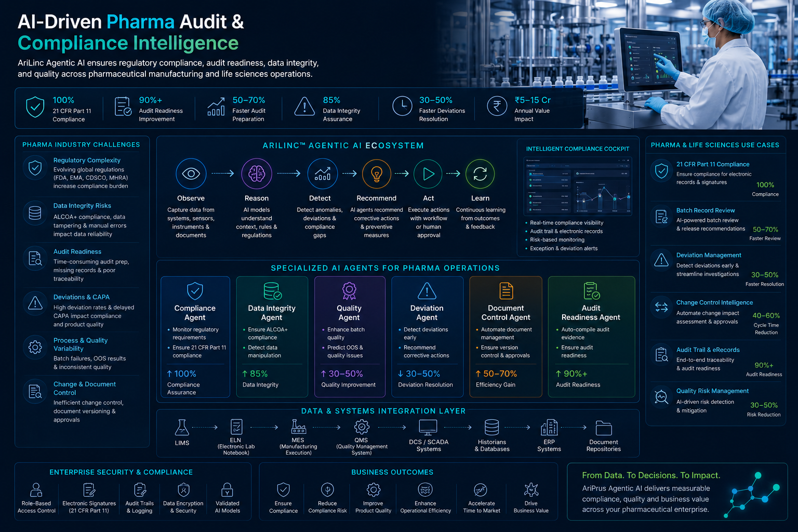The width and height of the screenshot is (798, 532).
Task: Click the Deviation Agent warning triangle icon
Action: pyautogui.click(x=427, y=291)
